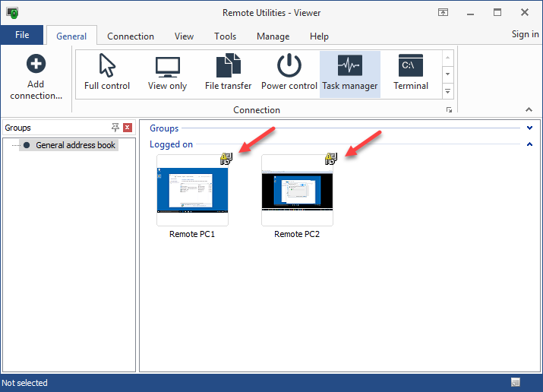Maximize the Viewer window
This screenshot has width=543, height=392.
(x=497, y=12)
